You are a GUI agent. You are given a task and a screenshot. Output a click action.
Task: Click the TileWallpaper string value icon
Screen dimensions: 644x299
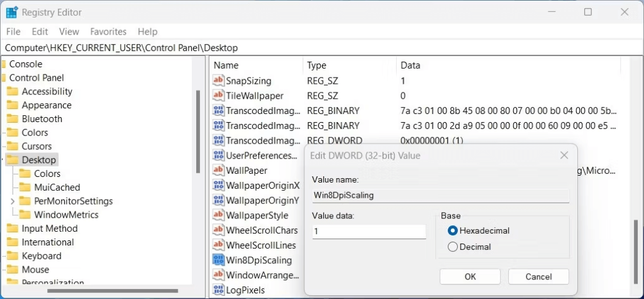pos(218,96)
